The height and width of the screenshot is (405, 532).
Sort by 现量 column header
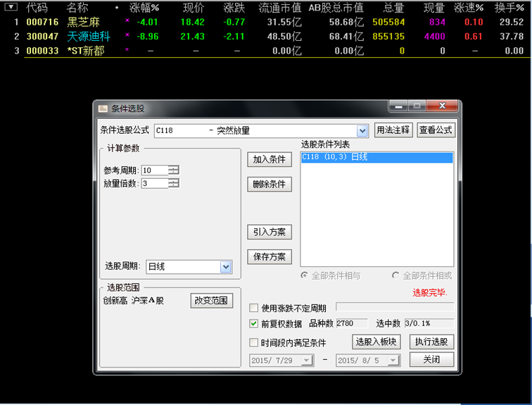pos(434,8)
